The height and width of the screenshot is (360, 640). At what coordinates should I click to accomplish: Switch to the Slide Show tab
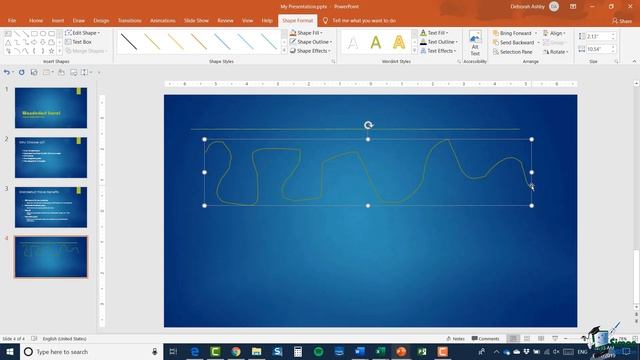[196, 20]
